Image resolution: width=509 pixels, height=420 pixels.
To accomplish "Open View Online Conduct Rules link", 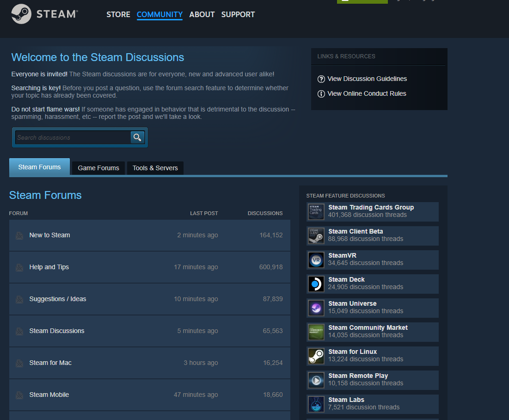I will (367, 93).
